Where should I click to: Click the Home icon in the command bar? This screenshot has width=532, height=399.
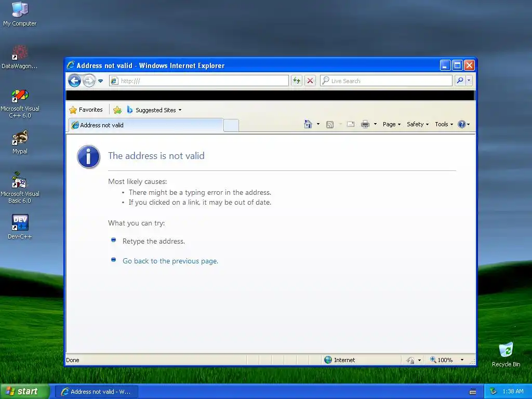click(x=308, y=124)
